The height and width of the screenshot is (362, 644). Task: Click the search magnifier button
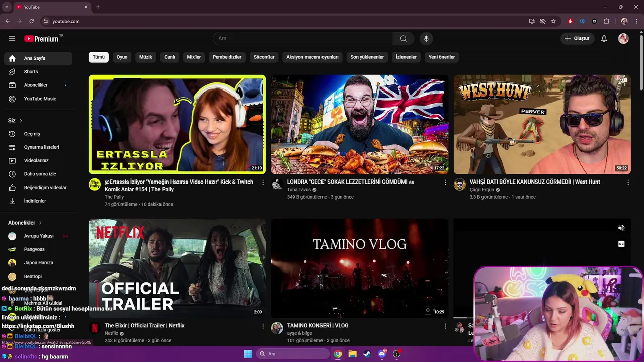[404, 39]
